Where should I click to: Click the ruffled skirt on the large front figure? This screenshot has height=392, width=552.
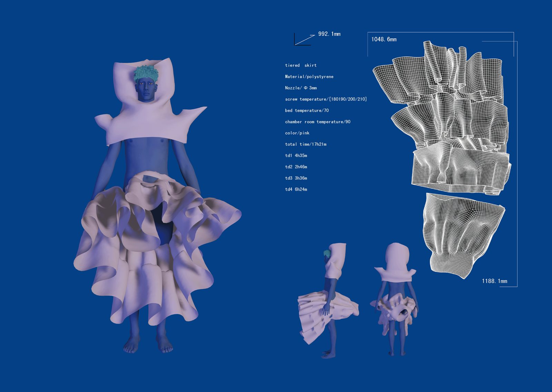click(x=157, y=247)
